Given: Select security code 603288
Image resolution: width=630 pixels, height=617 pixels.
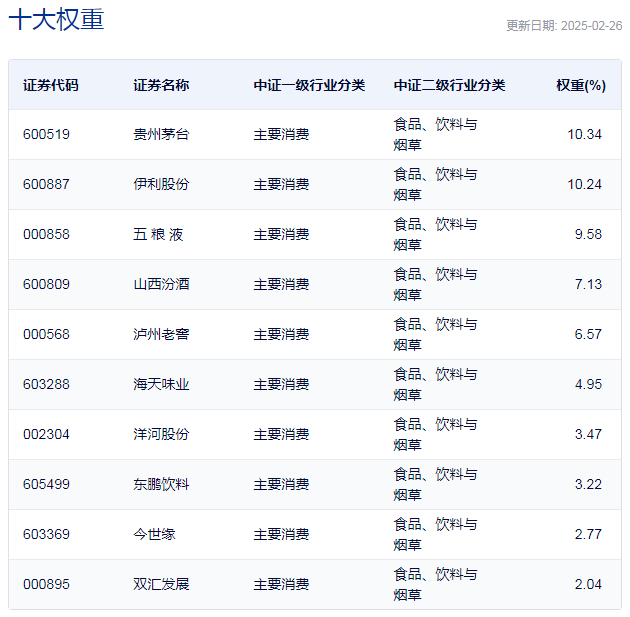Looking at the screenshot, I should coord(46,384).
